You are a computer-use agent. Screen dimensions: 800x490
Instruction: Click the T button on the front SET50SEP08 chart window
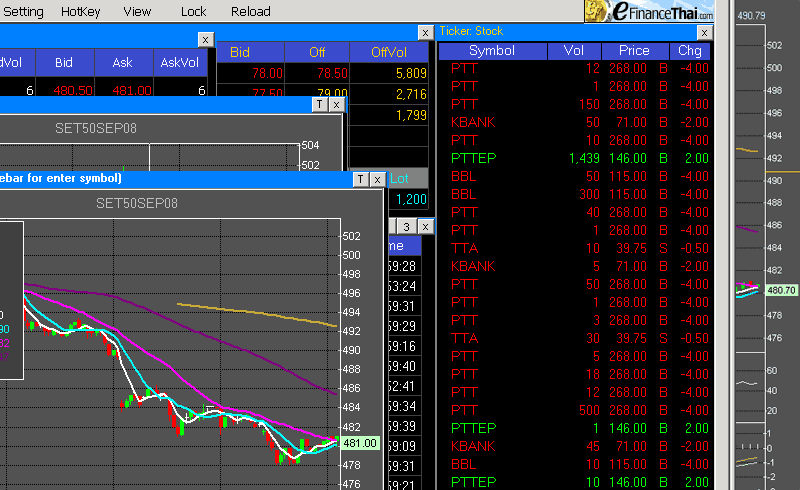click(360, 179)
